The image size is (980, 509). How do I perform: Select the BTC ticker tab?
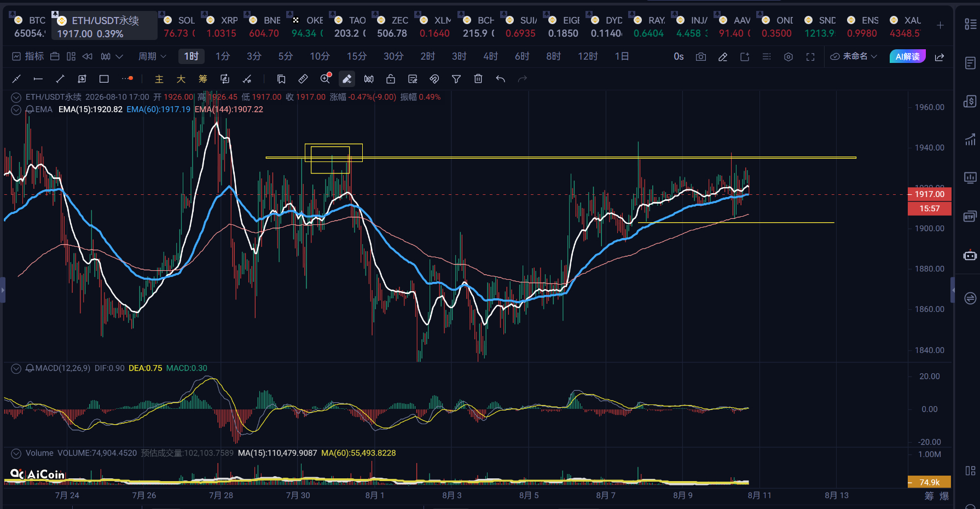pos(30,26)
